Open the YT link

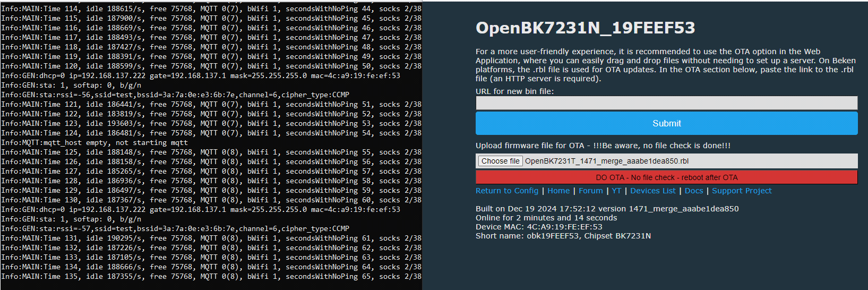[616, 191]
